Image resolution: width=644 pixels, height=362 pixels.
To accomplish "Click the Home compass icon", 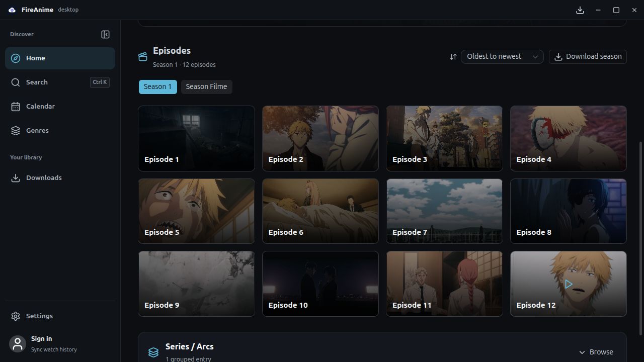I will [16, 58].
